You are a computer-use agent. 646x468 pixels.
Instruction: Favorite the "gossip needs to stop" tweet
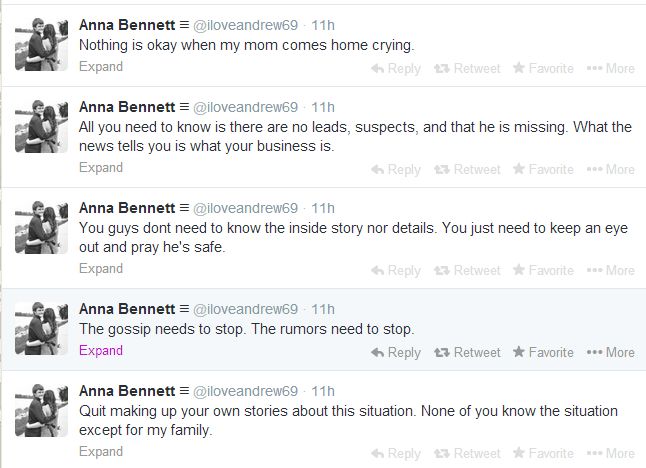(x=543, y=353)
